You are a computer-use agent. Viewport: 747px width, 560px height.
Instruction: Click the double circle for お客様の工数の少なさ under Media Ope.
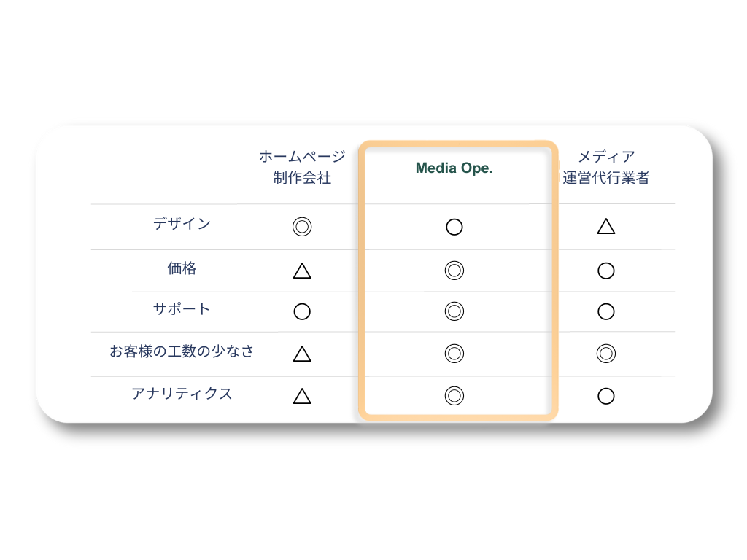click(454, 354)
